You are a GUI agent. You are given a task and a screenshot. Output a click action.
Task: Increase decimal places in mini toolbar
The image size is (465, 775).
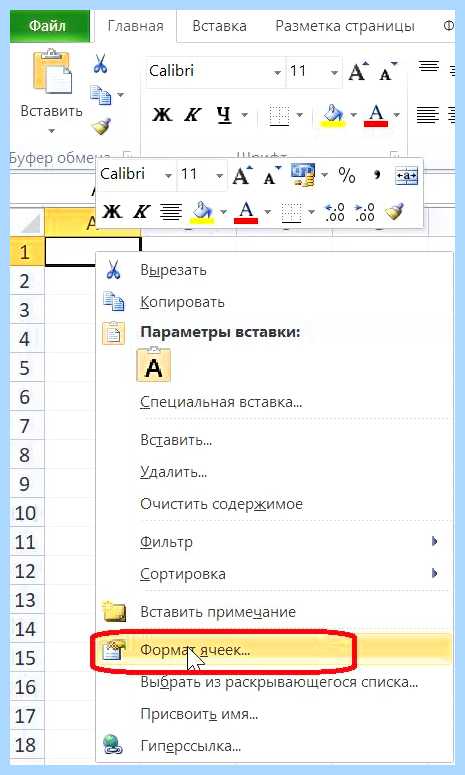[x=335, y=212]
